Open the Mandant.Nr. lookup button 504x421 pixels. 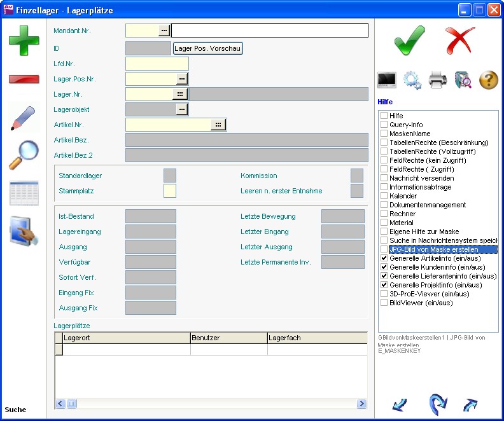(x=164, y=31)
